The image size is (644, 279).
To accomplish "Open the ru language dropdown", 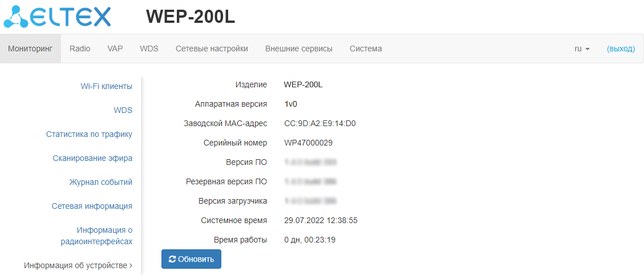I will pos(582,49).
